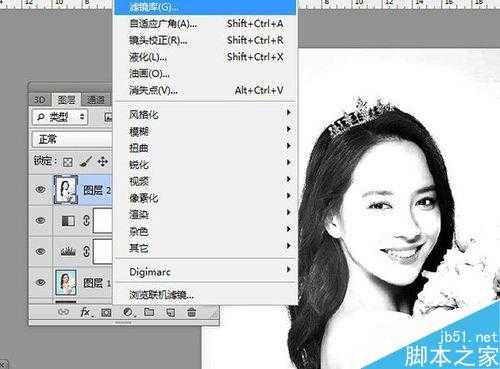The width and height of the screenshot is (500, 369).
Task: Lock transparent pixels checkerboard icon
Action: pos(68,162)
